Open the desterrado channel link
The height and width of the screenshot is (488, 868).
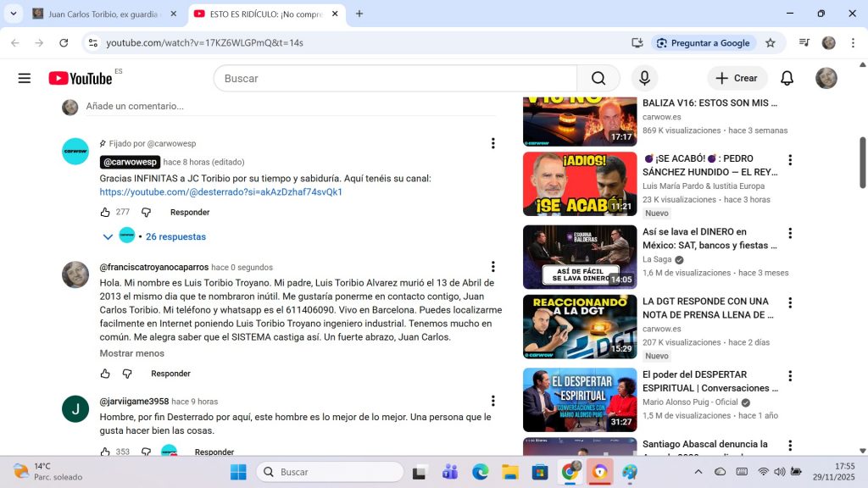(x=220, y=192)
